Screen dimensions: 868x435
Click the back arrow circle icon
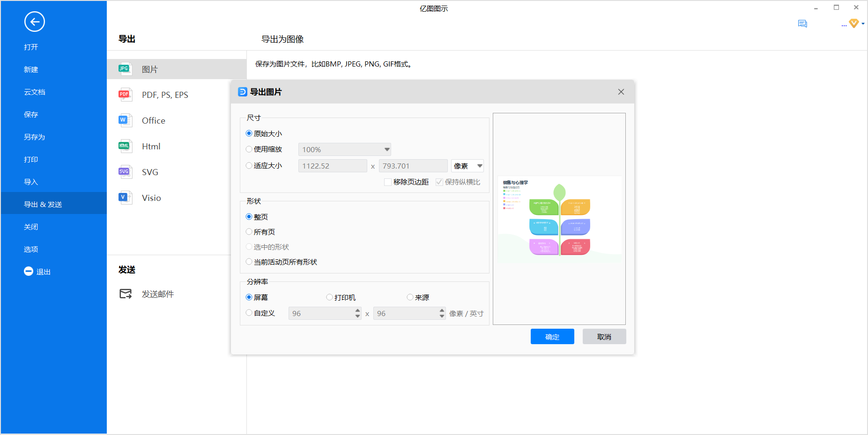coord(35,22)
